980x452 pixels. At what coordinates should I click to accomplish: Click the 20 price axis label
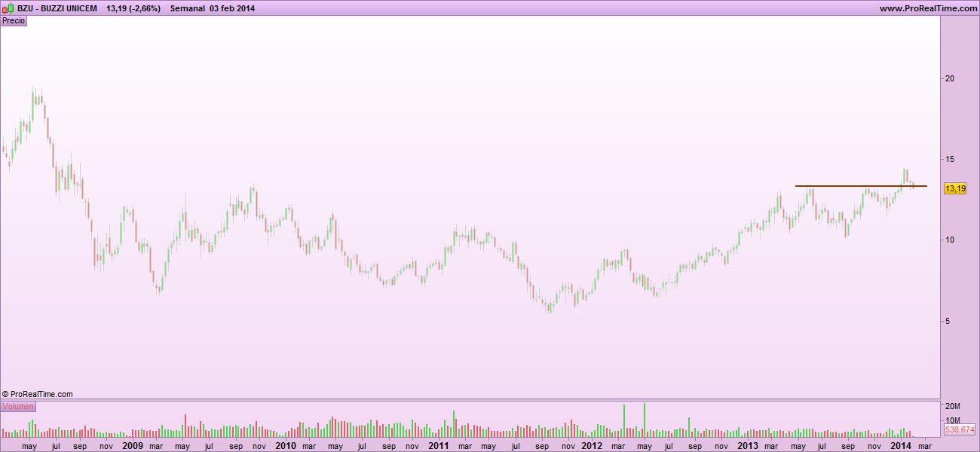[x=950, y=78]
